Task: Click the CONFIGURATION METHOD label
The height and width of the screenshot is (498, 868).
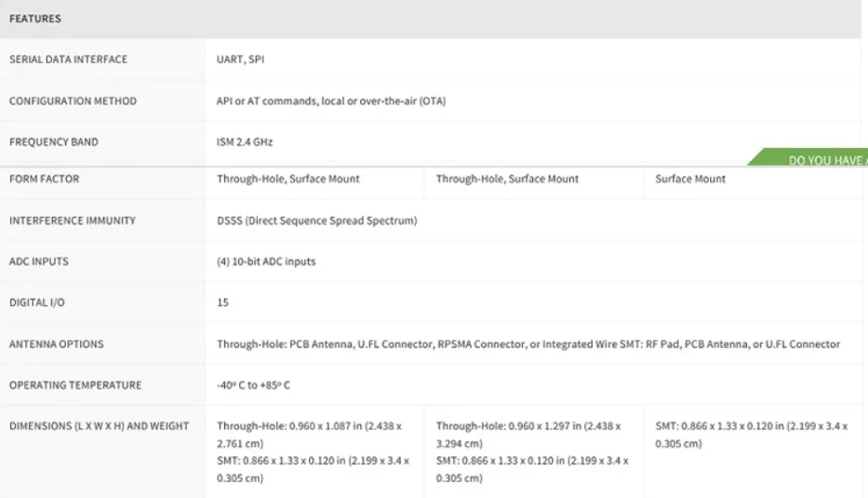Action: click(x=73, y=101)
